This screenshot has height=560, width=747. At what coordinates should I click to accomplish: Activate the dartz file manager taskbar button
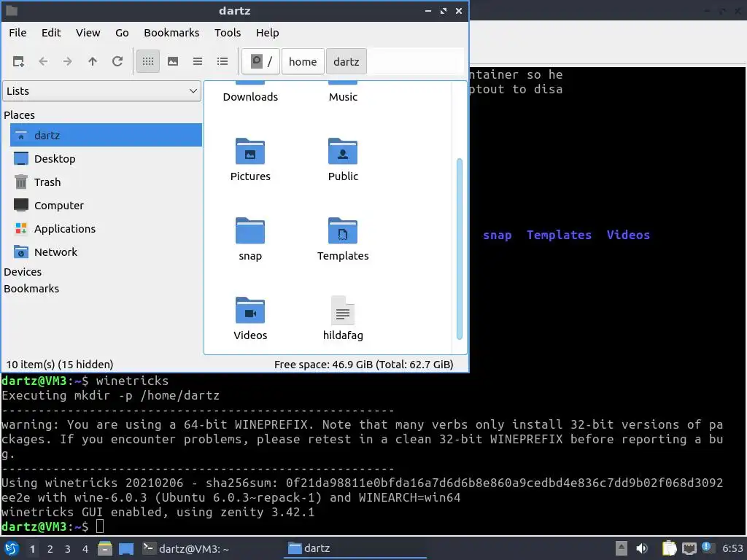coord(355,548)
